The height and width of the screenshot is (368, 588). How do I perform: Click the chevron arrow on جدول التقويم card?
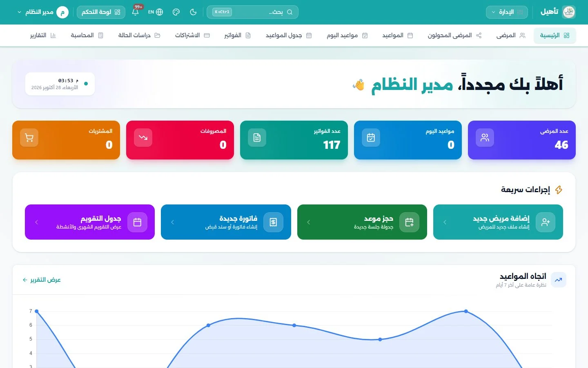(x=36, y=222)
